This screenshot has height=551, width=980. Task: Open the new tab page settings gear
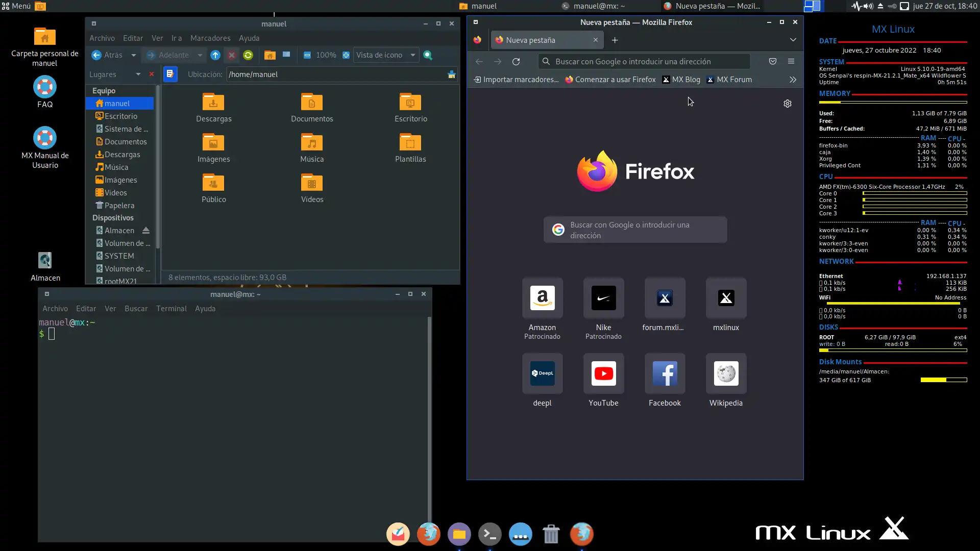pos(788,104)
